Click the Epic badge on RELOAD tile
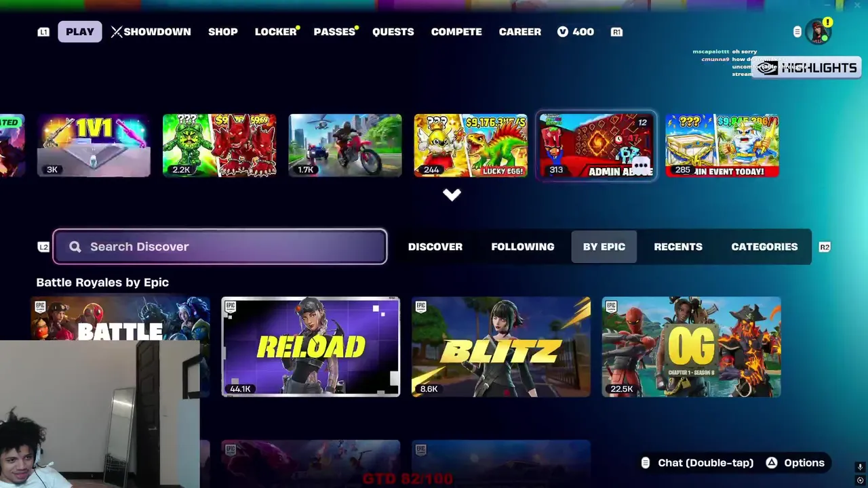Viewport: 868px width, 488px height. [231, 307]
